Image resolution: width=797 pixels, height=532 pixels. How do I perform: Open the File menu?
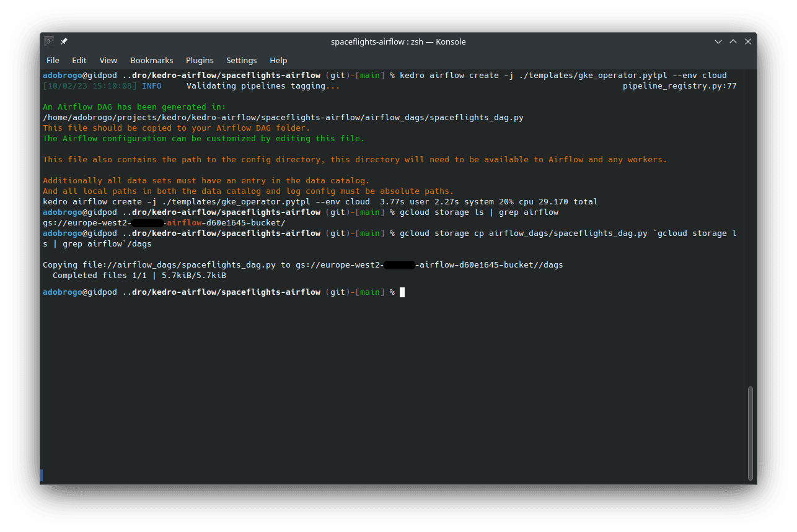pyautogui.click(x=53, y=60)
